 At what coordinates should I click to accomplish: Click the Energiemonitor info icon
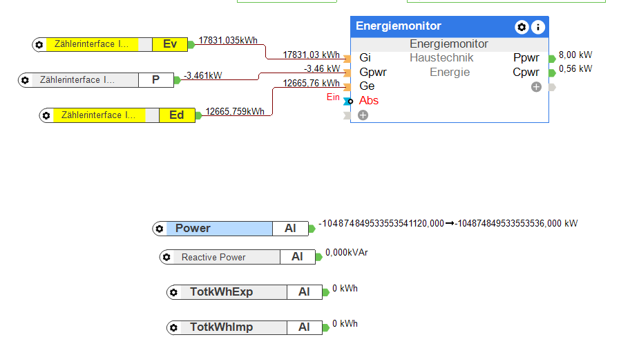pyautogui.click(x=538, y=27)
